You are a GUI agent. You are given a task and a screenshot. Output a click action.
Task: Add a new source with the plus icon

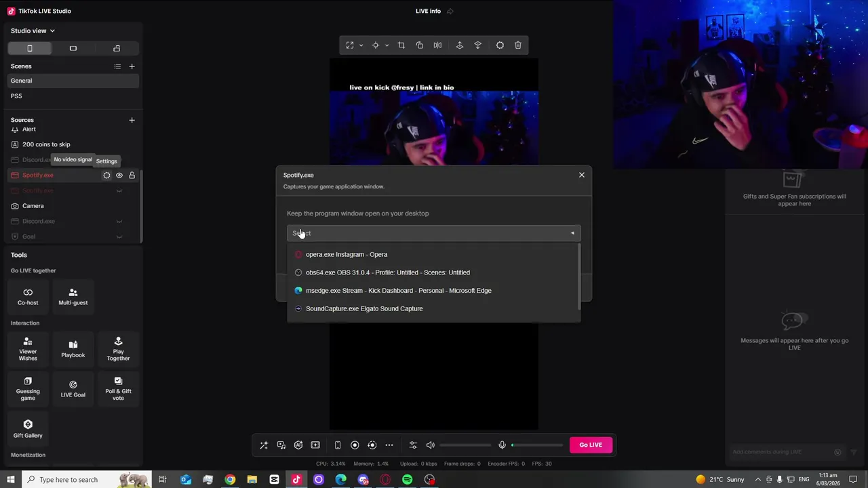(x=132, y=120)
